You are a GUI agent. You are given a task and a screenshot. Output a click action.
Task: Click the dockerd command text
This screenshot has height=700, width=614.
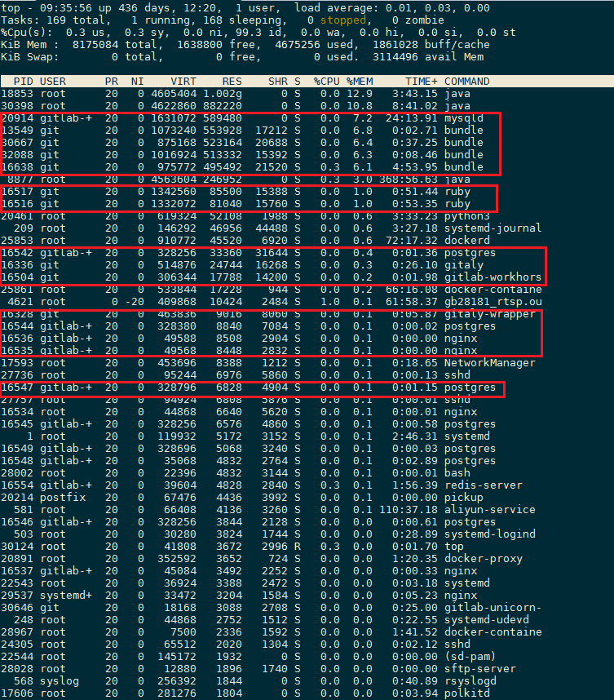point(466,241)
